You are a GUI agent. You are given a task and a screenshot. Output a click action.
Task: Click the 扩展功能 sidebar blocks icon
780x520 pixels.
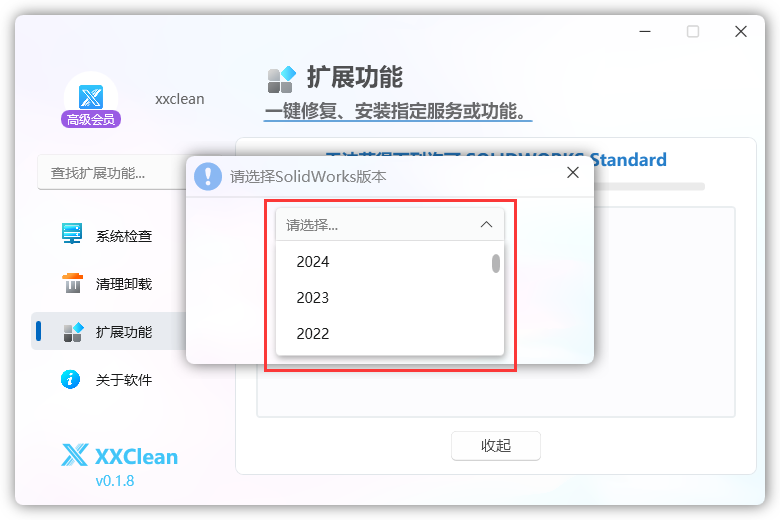pyautogui.click(x=73, y=332)
